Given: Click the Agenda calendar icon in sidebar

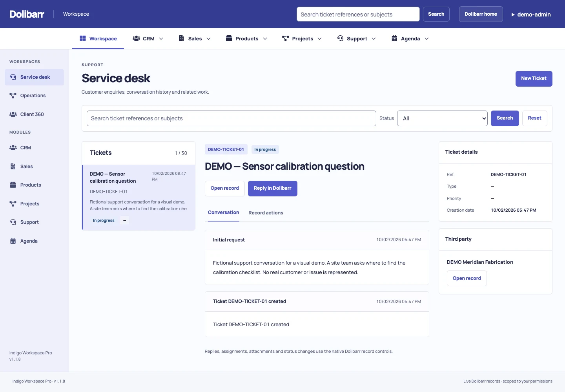Looking at the screenshot, I should (x=13, y=241).
